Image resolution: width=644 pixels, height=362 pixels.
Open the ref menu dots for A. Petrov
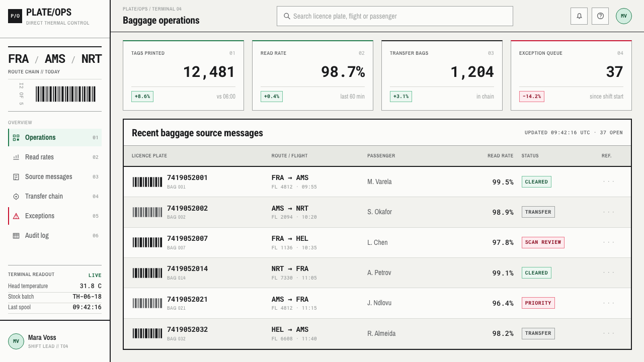(609, 273)
